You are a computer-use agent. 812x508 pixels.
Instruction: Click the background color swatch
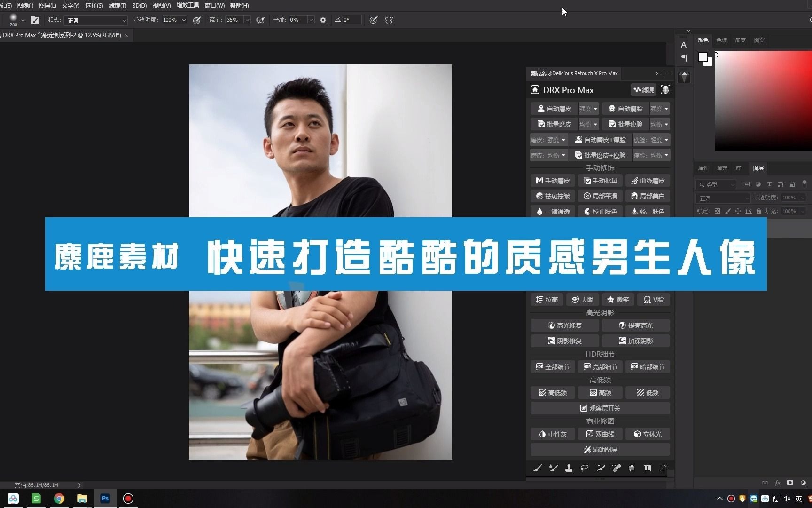709,63
